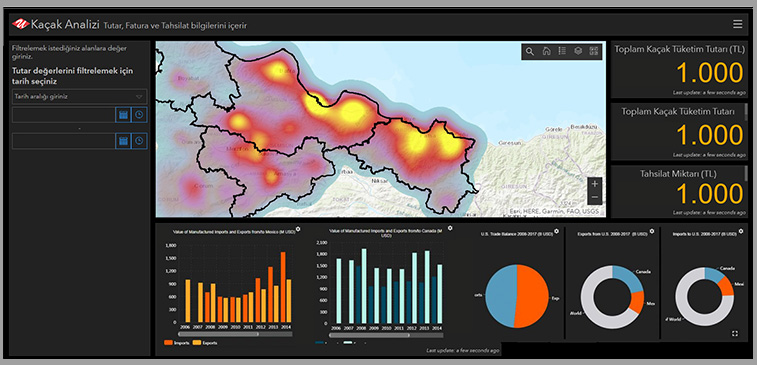Open settings gear of Mexico bar chart

click(298, 229)
